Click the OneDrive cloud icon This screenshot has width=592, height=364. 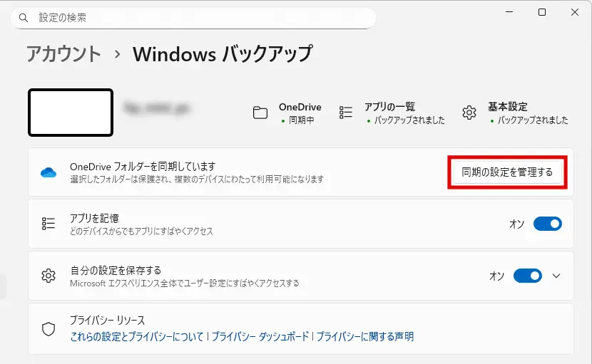(x=49, y=172)
